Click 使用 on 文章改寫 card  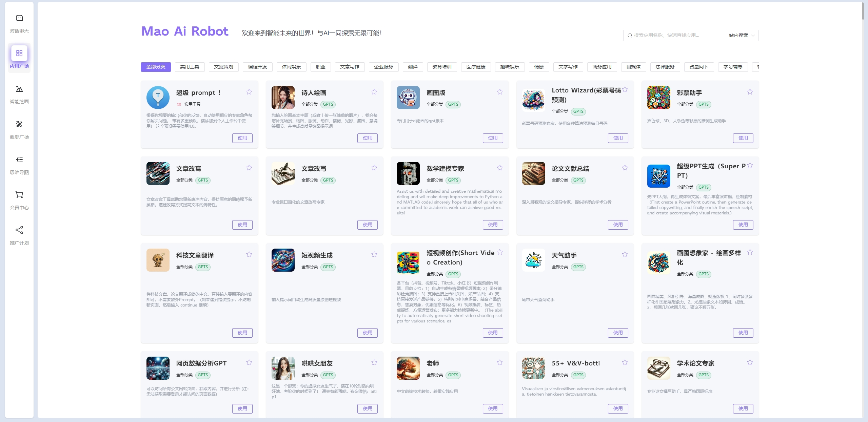242,225
